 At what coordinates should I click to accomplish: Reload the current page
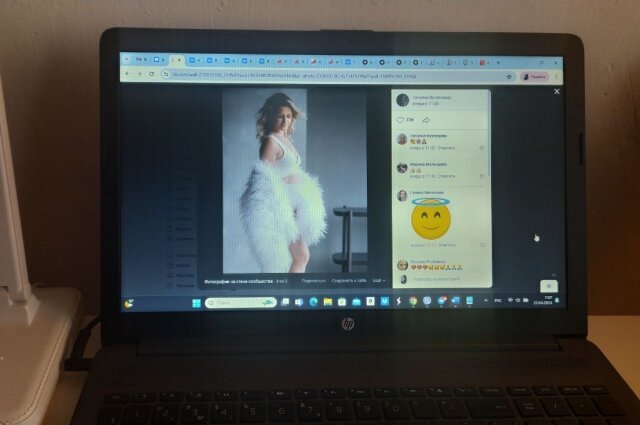pyautogui.click(x=151, y=74)
